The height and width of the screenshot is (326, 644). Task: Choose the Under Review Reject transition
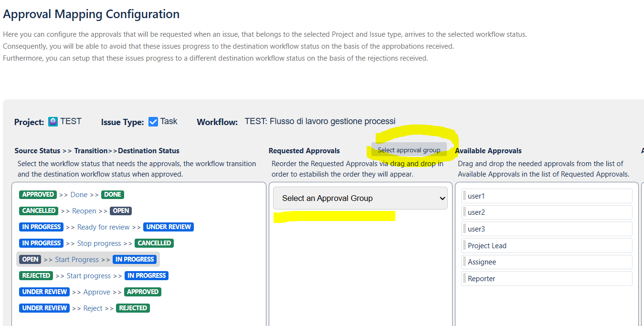(x=93, y=308)
